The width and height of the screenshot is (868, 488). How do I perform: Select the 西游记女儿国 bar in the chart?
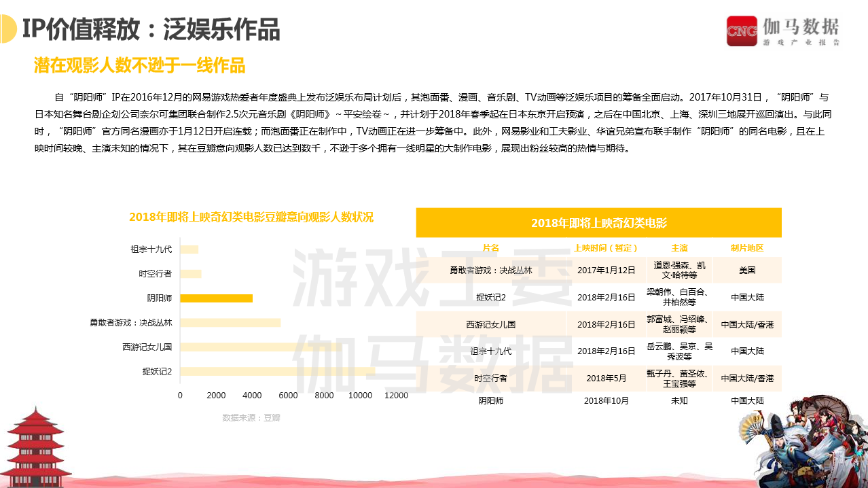[261, 347]
